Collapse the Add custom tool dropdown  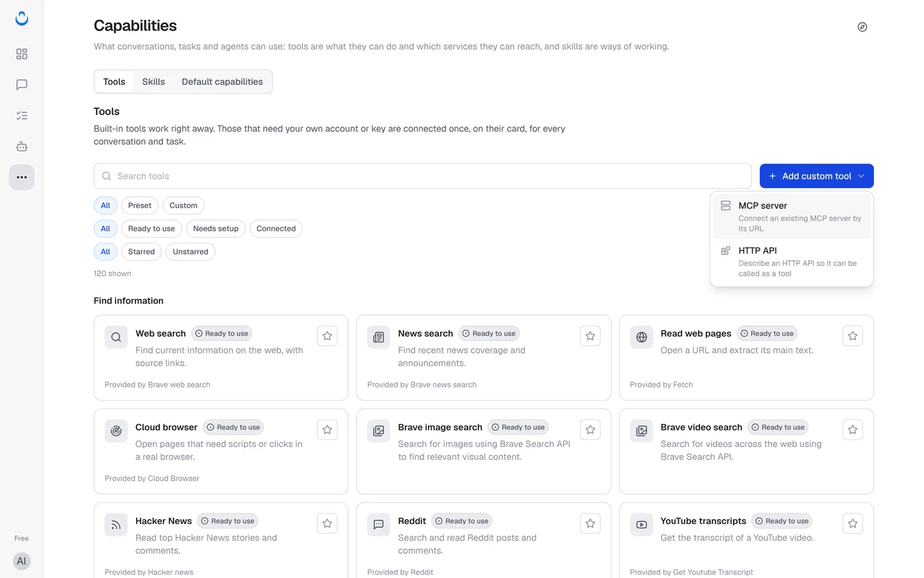pyautogui.click(x=817, y=176)
